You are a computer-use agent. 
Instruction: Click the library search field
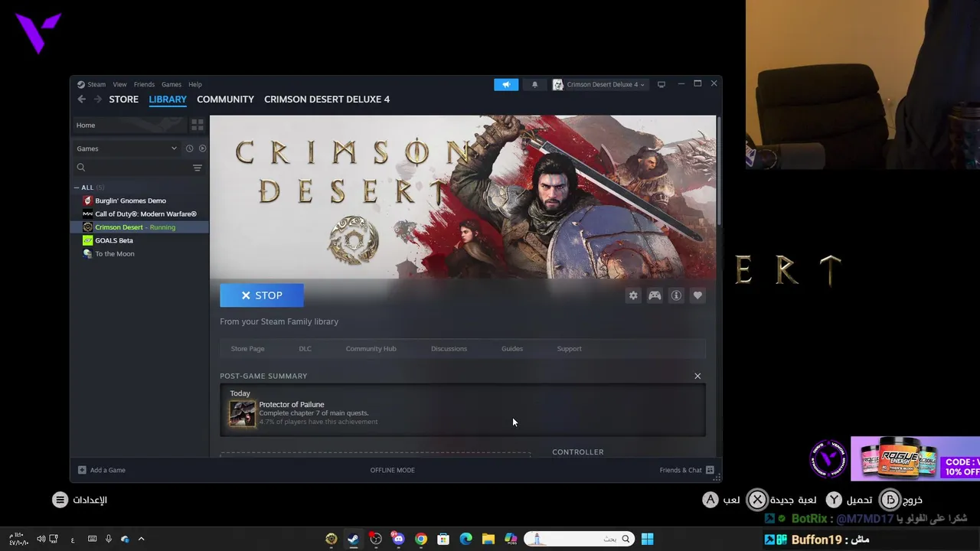point(130,168)
